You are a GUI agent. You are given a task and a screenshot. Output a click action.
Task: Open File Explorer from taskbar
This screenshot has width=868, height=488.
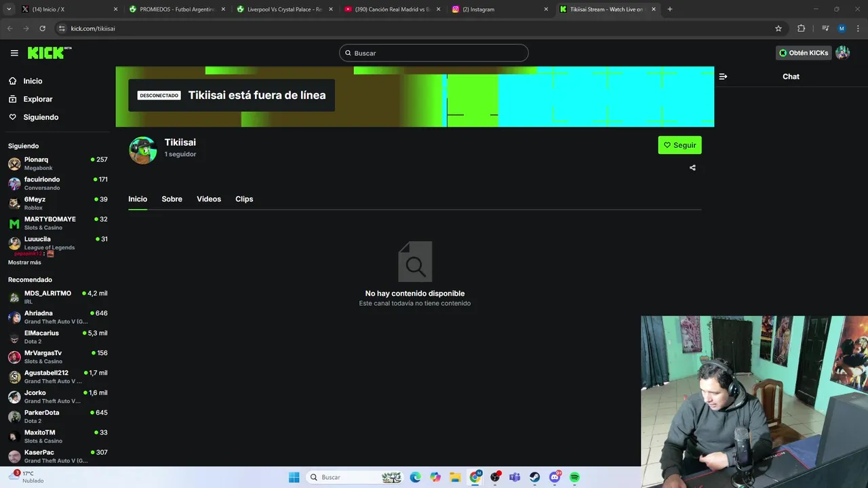point(455,477)
